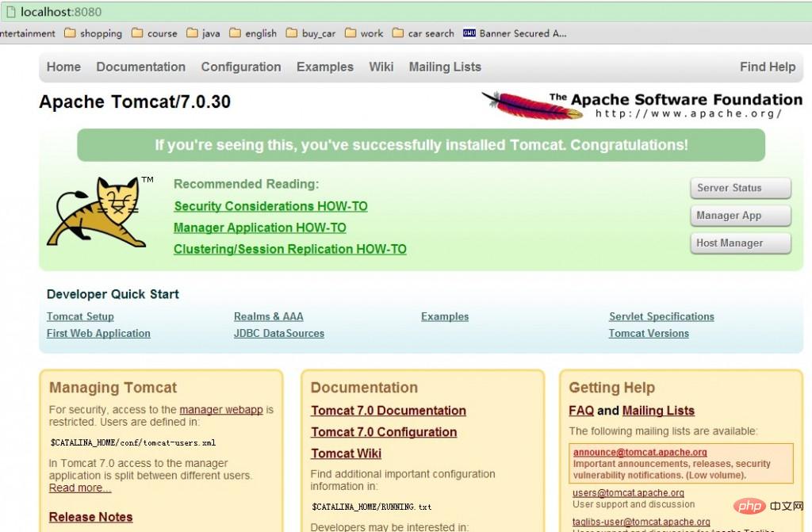Open the Documentation nav item

click(x=141, y=67)
